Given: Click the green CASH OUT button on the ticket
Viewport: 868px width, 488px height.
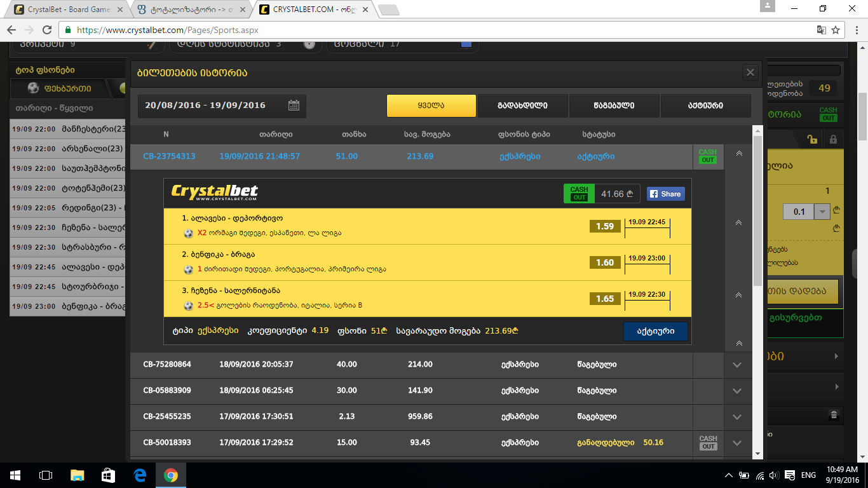Looking at the screenshot, I should [579, 193].
